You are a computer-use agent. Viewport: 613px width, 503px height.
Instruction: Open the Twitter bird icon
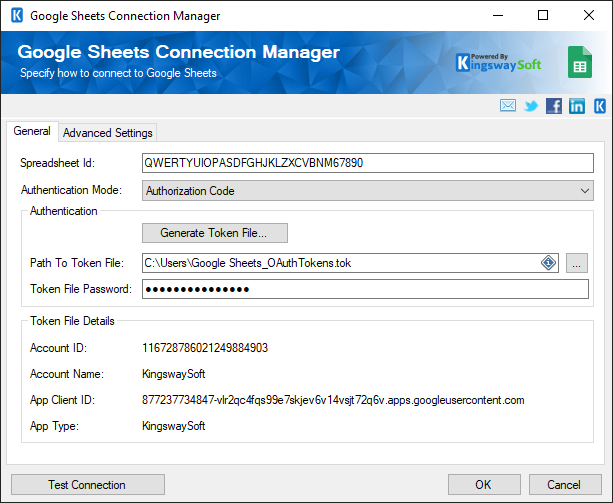pyautogui.click(x=531, y=106)
